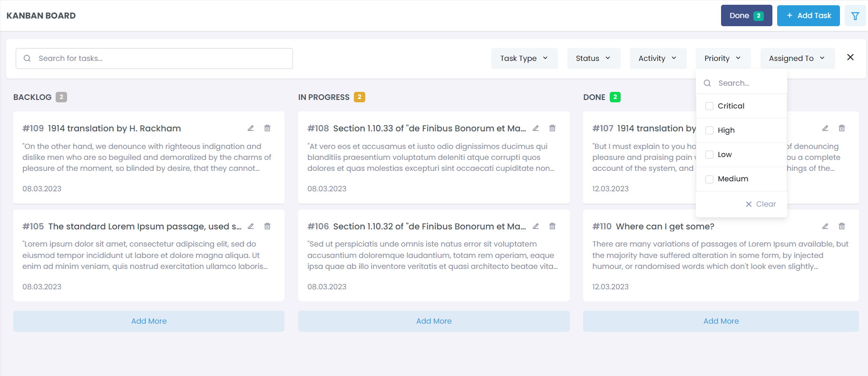868x376 pixels.
Task: Click the Search for tasks field
Action: click(154, 59)
